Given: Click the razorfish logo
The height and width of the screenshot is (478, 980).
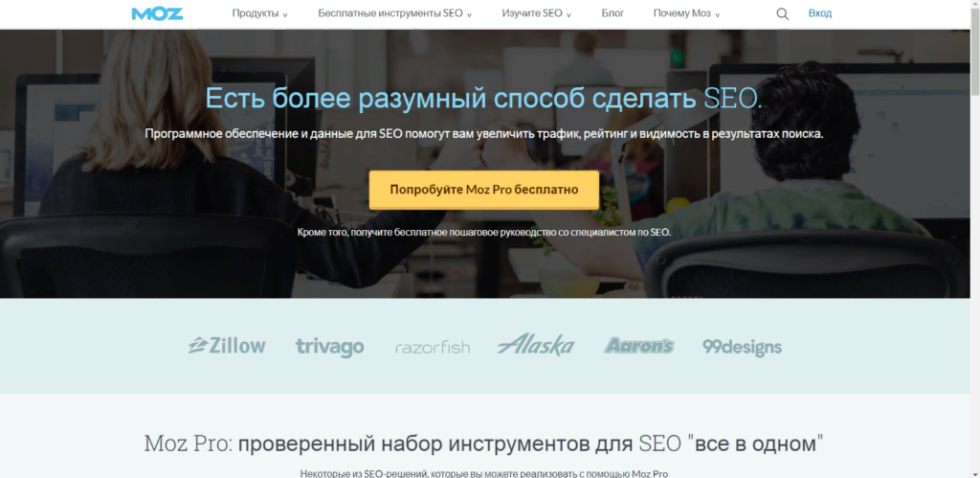Looking at the screenshot, I should click(x=433, y=347).
